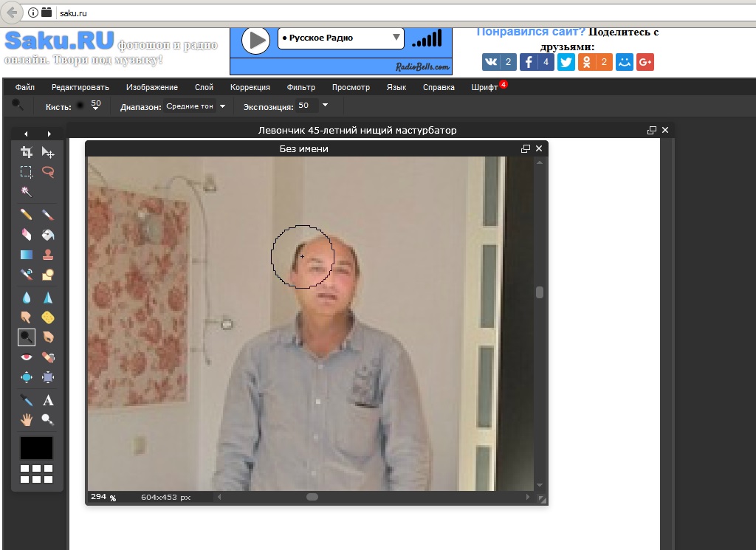Share on Facebook

[537, 62]
